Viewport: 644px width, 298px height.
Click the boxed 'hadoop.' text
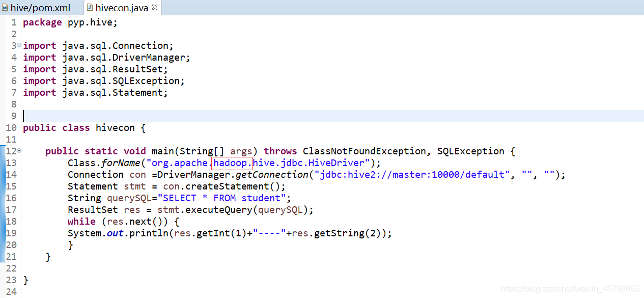point(232,163)
